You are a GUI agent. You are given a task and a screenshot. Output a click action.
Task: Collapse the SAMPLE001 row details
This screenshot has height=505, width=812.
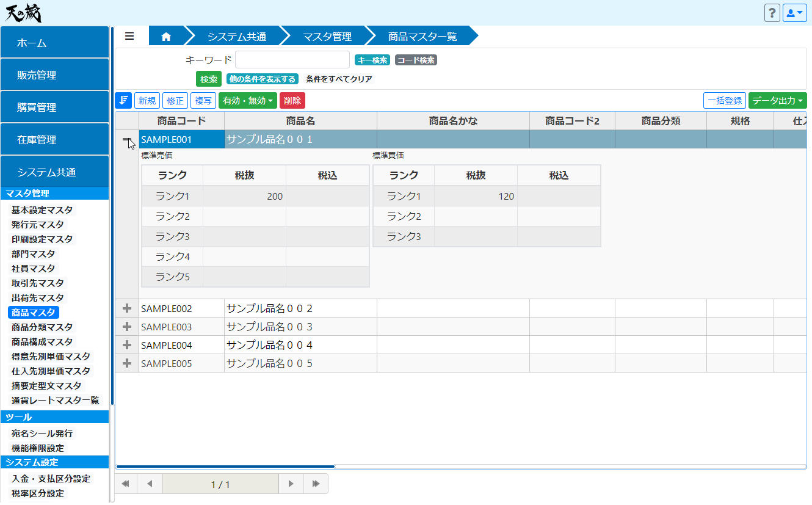tap(127, 140)
